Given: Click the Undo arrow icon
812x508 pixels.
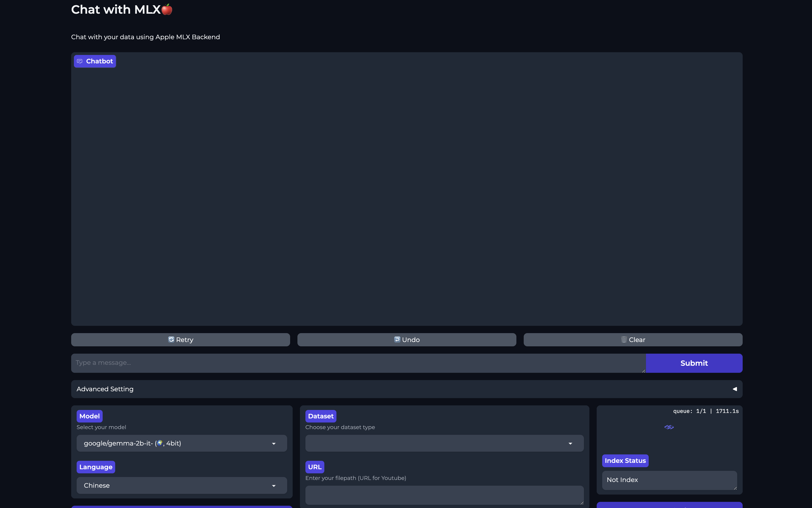Looking at the screenshot, I should (397, 339).
